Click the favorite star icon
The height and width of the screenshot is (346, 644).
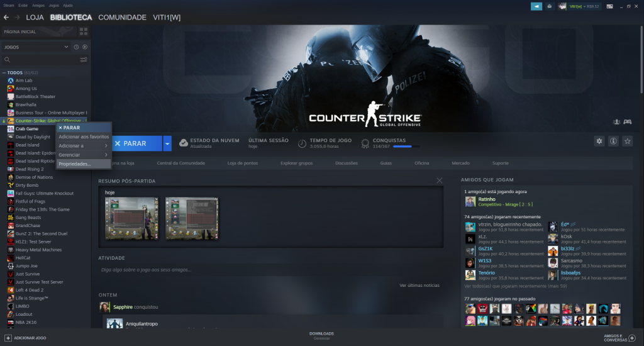[x=627, y=141]
